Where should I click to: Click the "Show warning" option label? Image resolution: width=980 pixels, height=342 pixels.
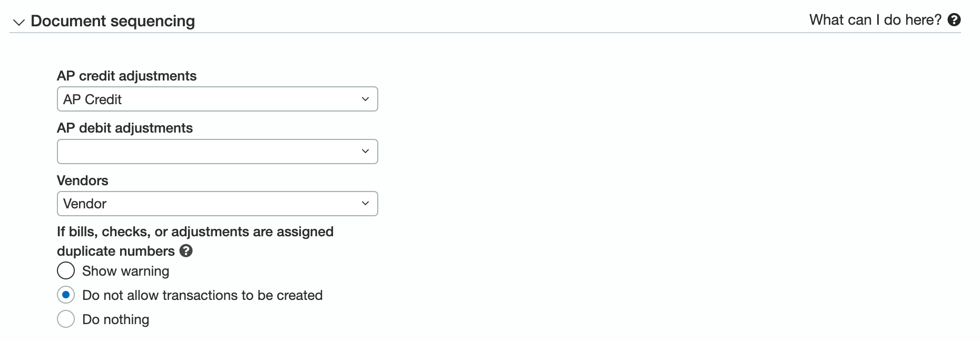tap(126, 271)
